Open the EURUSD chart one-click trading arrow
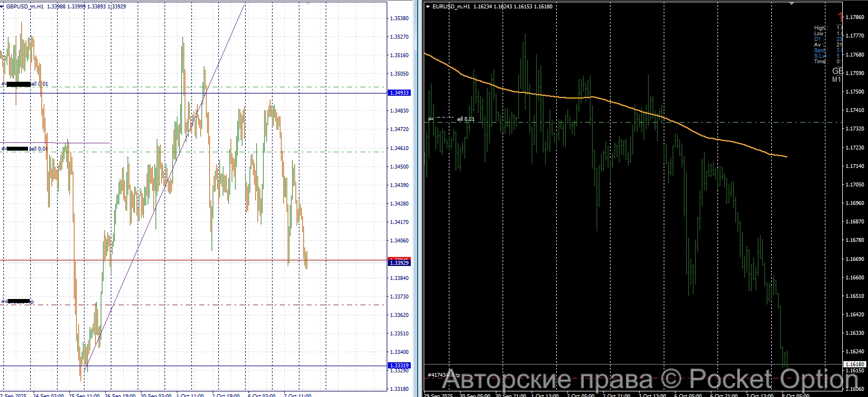 tap(428, 7)
